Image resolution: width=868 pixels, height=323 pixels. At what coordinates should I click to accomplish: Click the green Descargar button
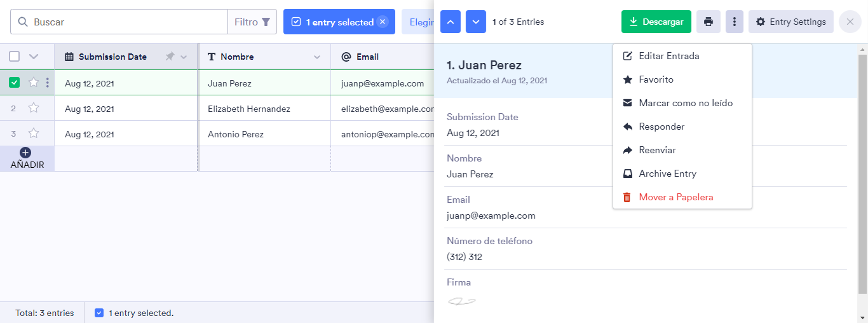point(656,22)
